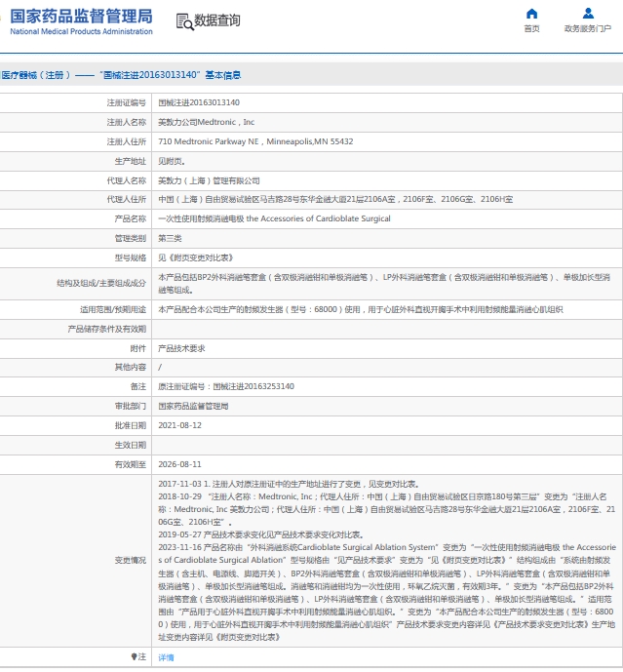
Task: Click the 管理类别 field label
Action: pyautogui.click(x=131, y=239)
